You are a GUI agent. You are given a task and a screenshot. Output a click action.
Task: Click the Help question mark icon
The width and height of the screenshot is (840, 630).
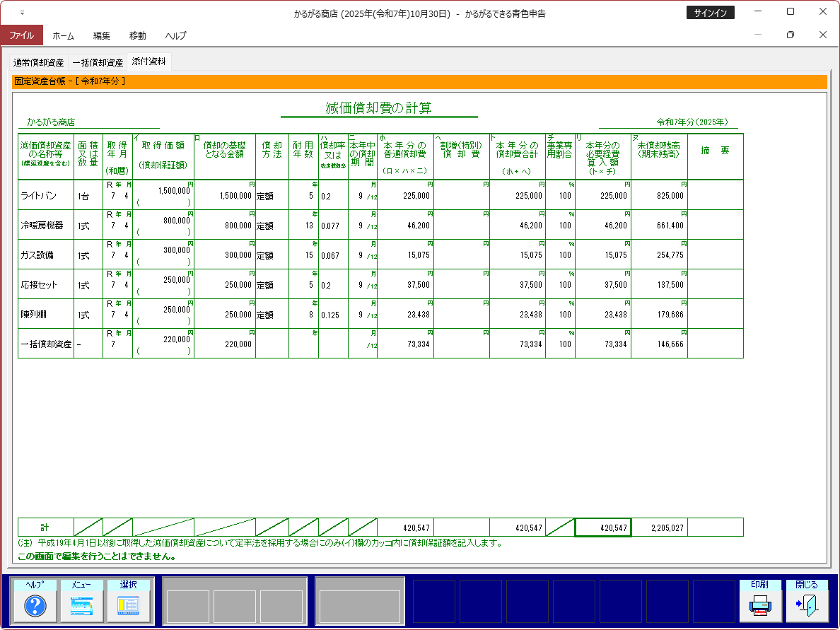pos(35,605)
